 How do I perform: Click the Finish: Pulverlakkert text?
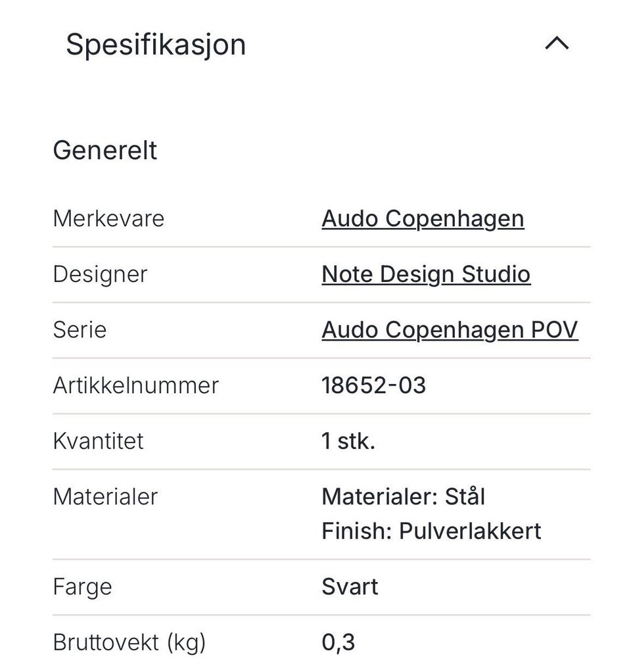pos(431,531)
